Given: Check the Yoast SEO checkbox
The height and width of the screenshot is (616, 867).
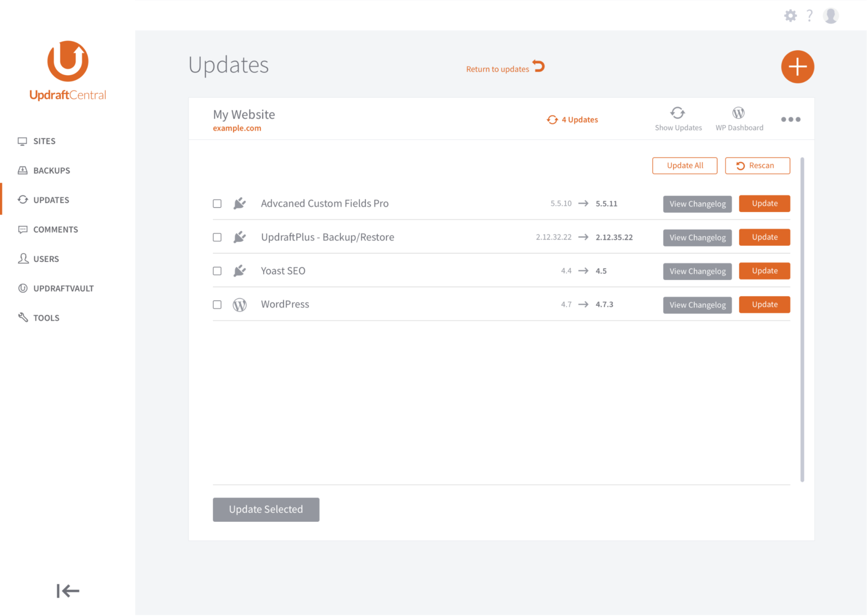Looking at the screenshot, I should coord(217,271).
